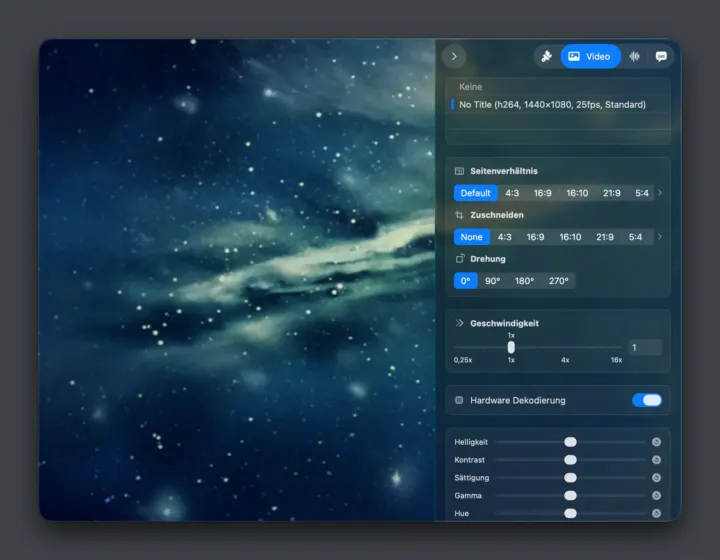The image size is (720, 560).
Task: Collapse the sidebar with the chevron button
Action: [x=454, y=56]
